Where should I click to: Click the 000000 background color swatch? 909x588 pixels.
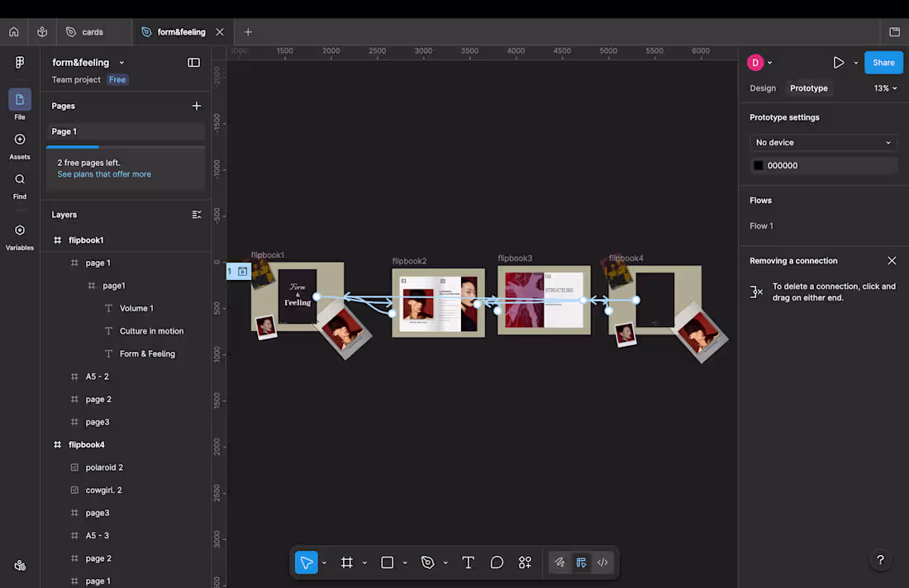tap(759, 164)
